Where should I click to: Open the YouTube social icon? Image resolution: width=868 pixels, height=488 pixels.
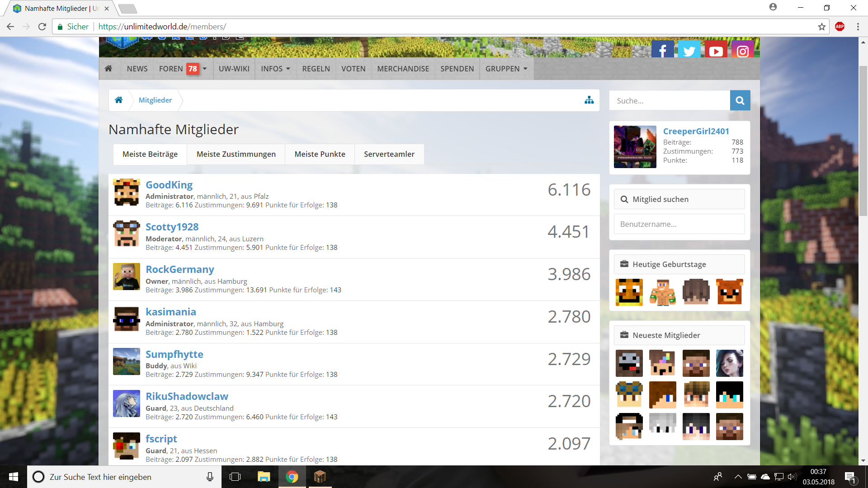pyautogui.click(x=716, y=50)
